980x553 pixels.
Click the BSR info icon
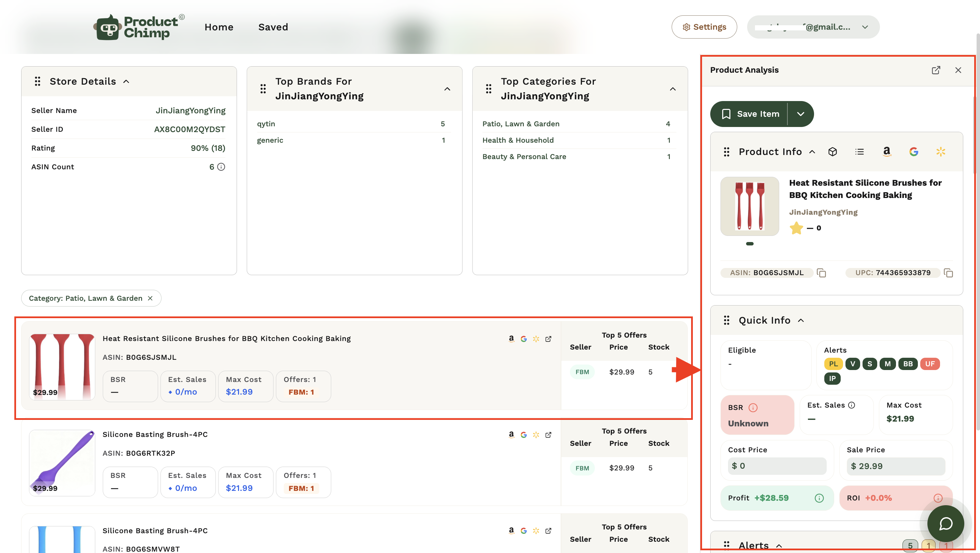[x=753, y=408]
